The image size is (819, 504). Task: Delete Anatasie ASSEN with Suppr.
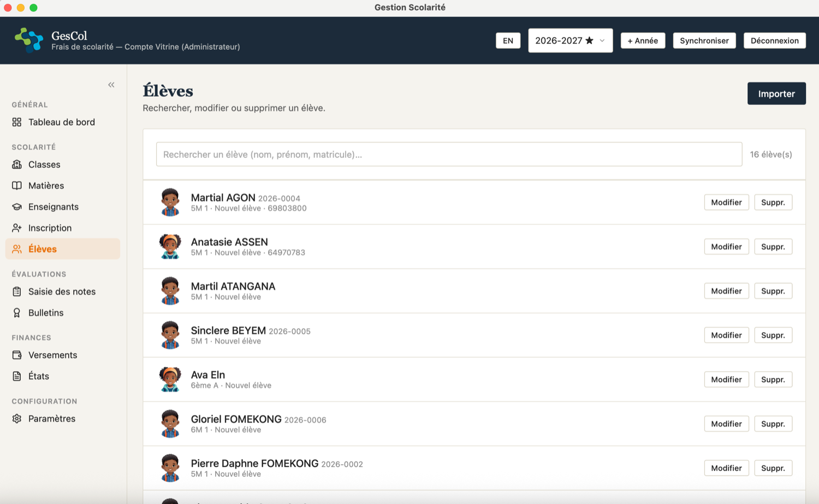coord(773,246)
